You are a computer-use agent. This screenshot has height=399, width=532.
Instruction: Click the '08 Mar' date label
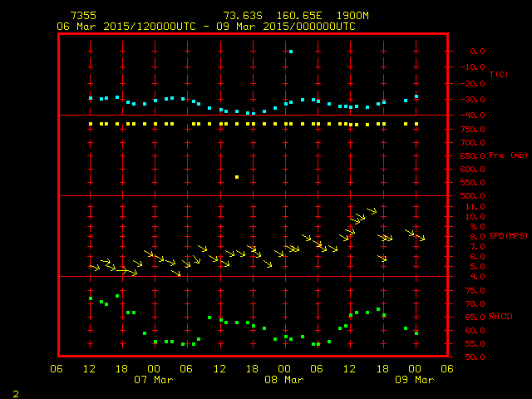284,380
